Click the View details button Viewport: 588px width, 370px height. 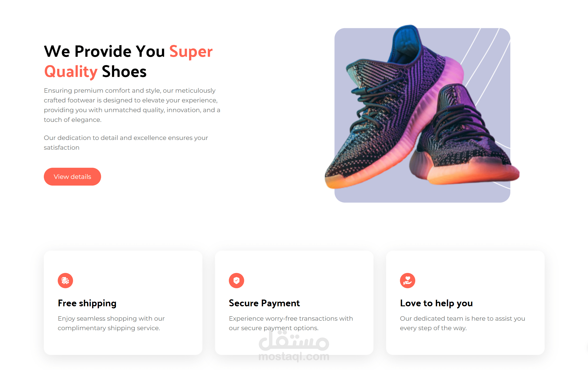pyautogui.click(x=72, y=177)
